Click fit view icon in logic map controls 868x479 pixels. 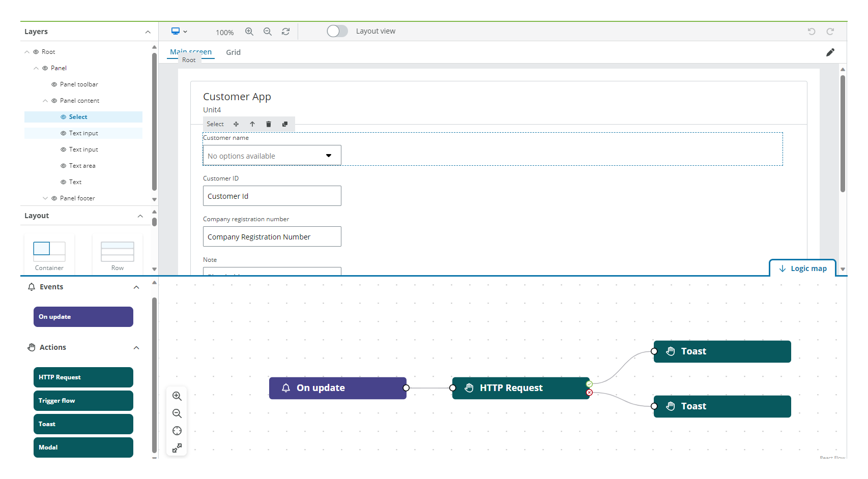[177, 431]
